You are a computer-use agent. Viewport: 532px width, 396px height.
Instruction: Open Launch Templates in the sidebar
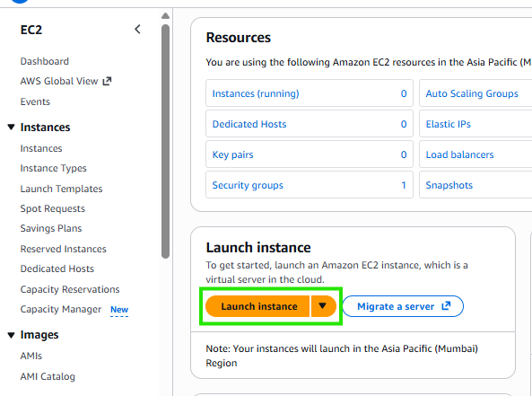click(x=61, y=189)
